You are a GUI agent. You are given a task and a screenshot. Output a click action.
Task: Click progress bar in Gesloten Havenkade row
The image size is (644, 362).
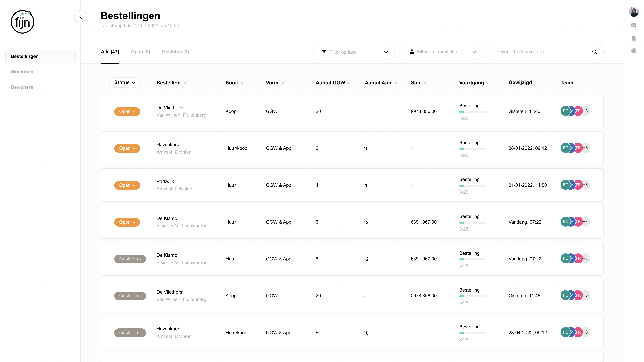point(473,333)
